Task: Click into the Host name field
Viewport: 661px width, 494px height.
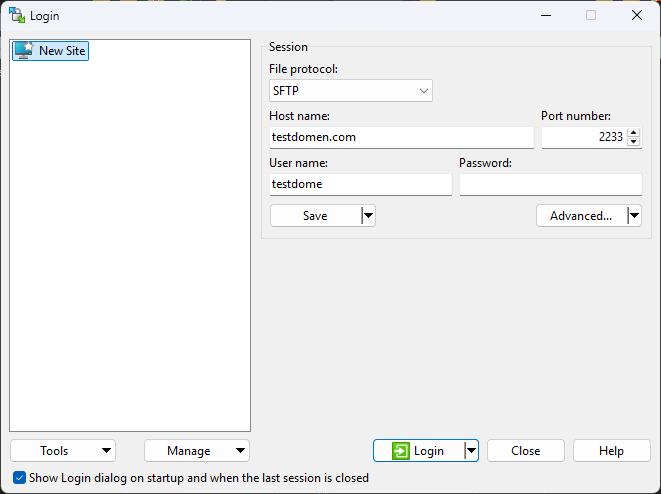Action: tap(401, 137)
